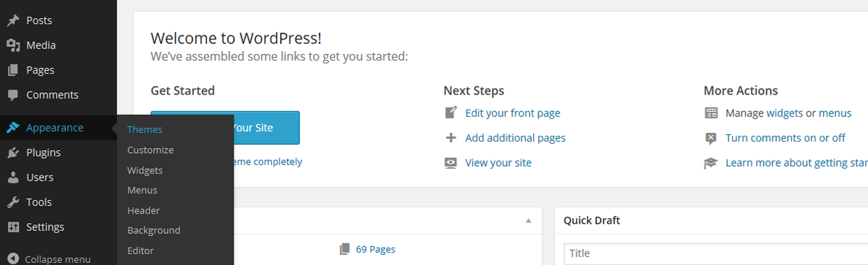Select Themes in Appearance submenu
This screenshot has width=868, height=265.
pyautogui.click(x=145, y=130)
